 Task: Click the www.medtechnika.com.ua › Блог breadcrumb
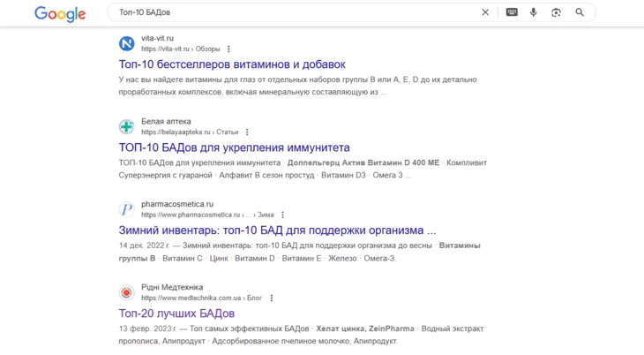(x=201, y=298)
